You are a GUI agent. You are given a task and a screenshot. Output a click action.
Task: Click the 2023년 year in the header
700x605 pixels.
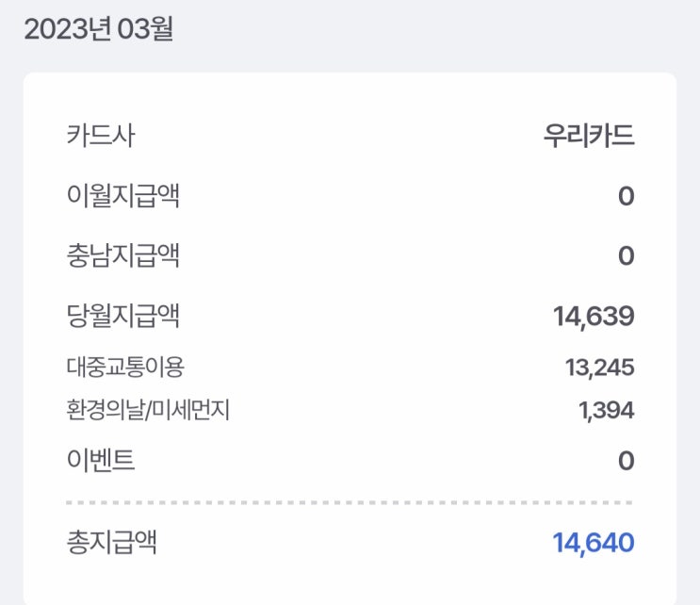(x=65, y=29)
